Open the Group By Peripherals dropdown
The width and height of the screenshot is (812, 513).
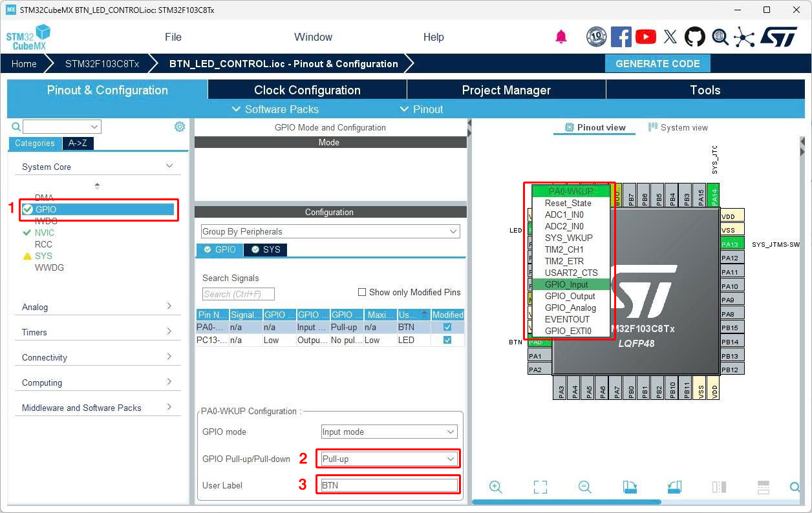pos(330,231)
